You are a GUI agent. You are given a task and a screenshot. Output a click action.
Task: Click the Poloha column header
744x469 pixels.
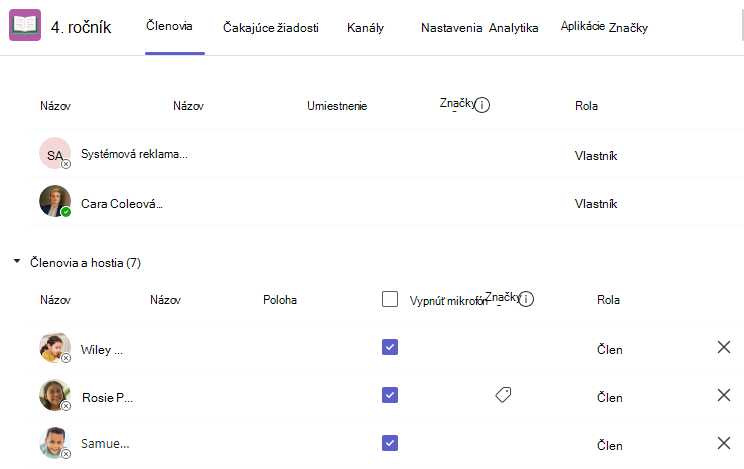pos(280,300)
